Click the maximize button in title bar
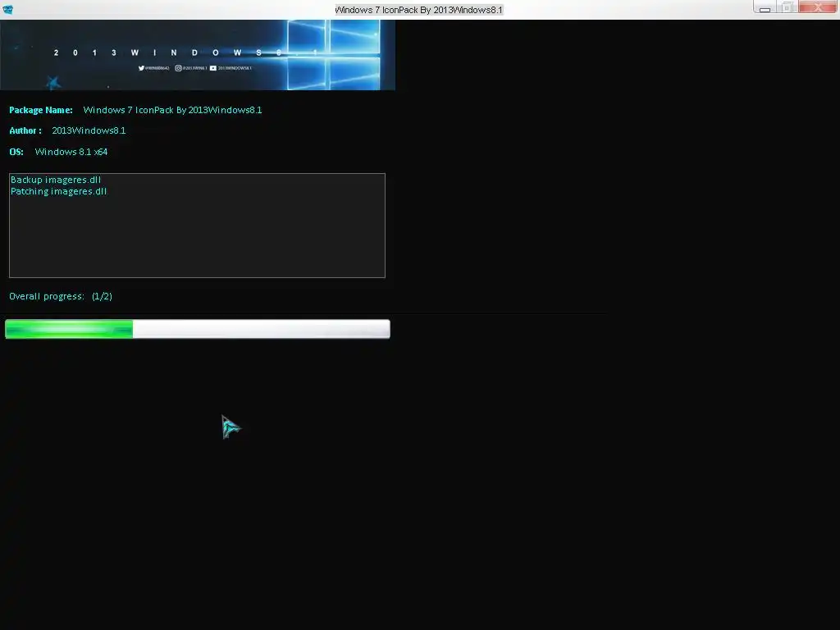Image resolution: width=840 pixels, height=630 pixels. tap(787, 7)
